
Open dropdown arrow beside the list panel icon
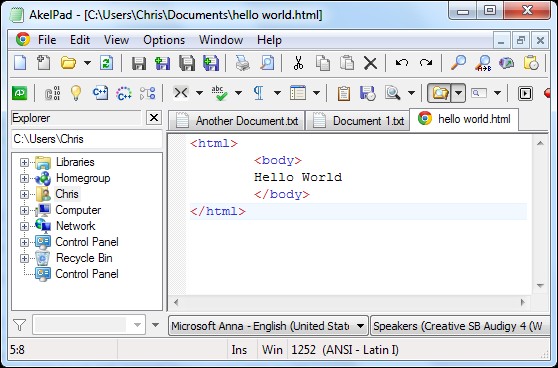(x=316, y=93)
